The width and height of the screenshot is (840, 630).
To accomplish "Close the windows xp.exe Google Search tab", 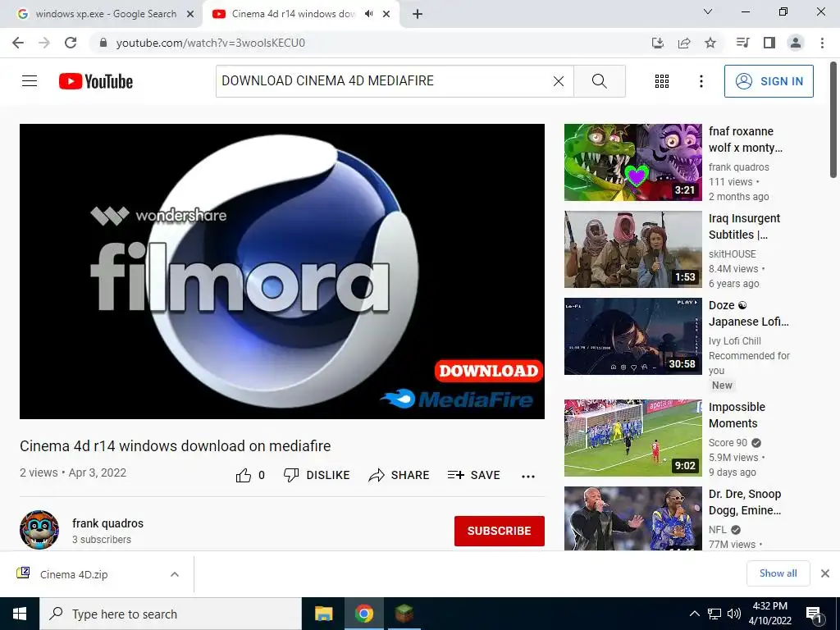I will [x=190, y=15].
